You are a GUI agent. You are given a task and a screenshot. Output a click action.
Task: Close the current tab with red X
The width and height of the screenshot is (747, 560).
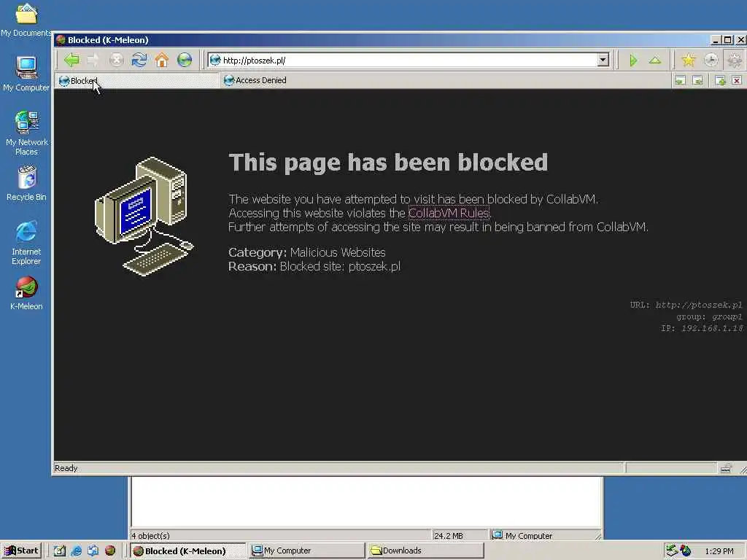click(737, 80)
